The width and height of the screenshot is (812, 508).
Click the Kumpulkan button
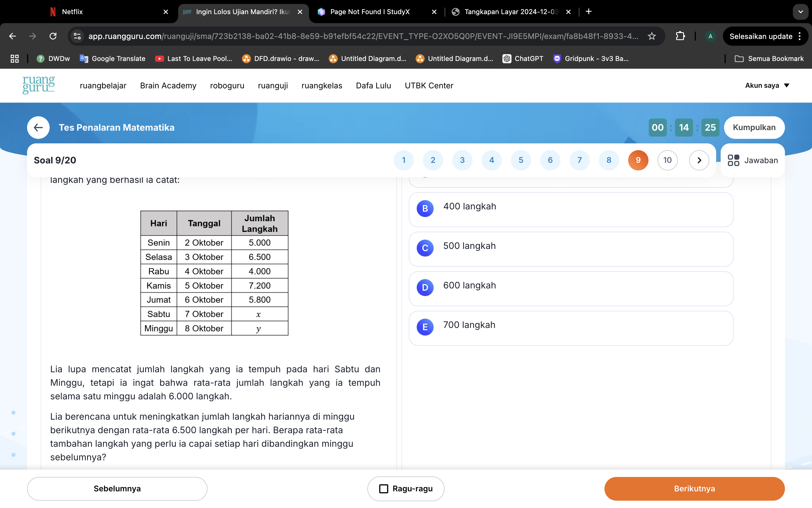click(x=754, y=127)
